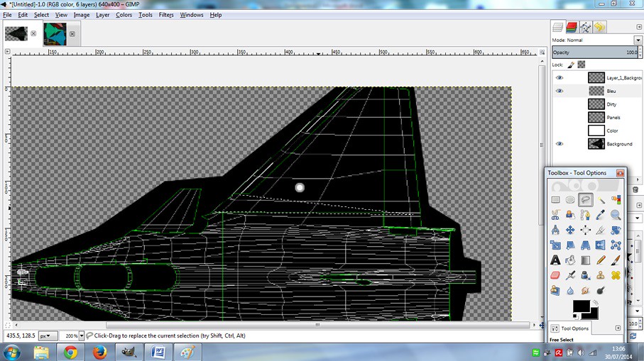Image resolution: width=644 pixels, height=361 pixels.
Task: Select the Foreground Select tool
Action: [570, 215]
